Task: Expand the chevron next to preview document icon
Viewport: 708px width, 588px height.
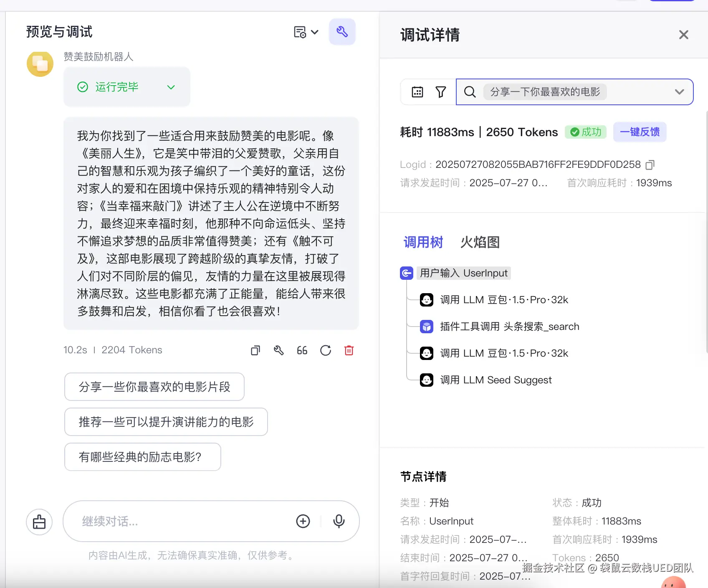Action: coord(315,32)
